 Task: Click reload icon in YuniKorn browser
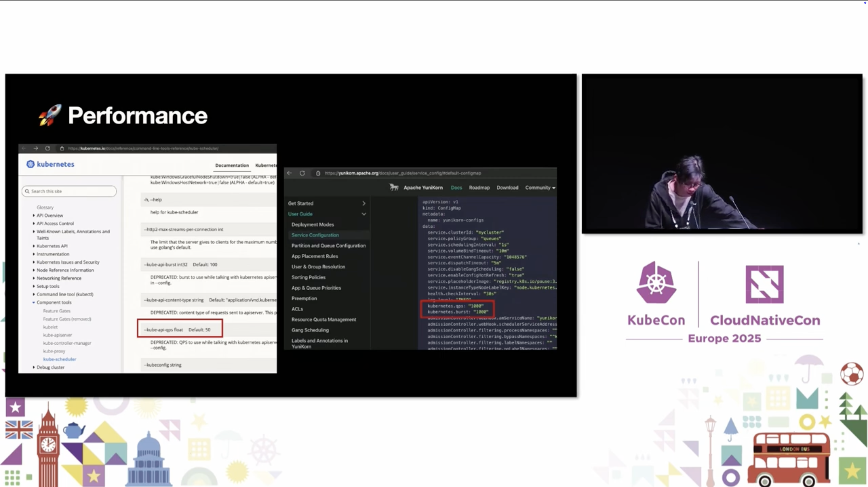click(302, 173)
